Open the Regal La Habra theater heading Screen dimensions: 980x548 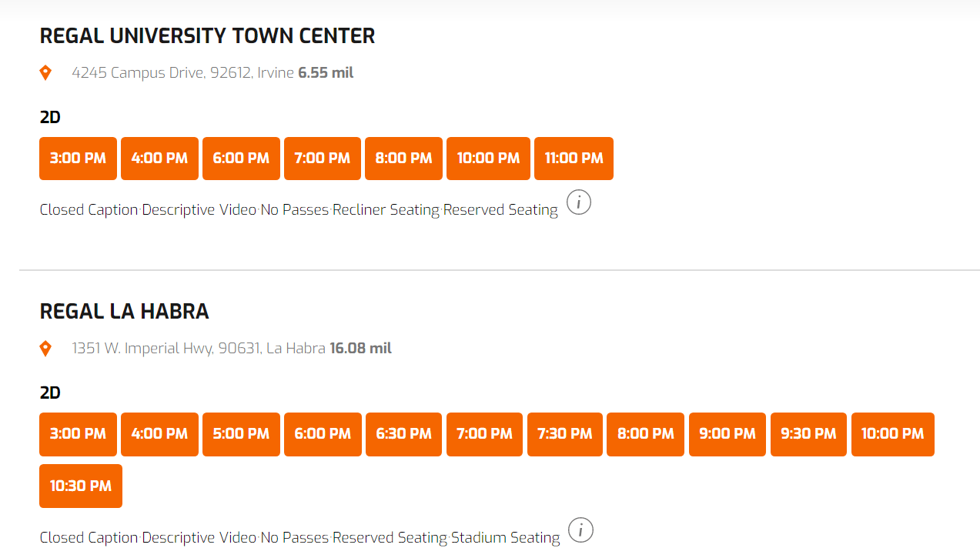tap(124, 311)
